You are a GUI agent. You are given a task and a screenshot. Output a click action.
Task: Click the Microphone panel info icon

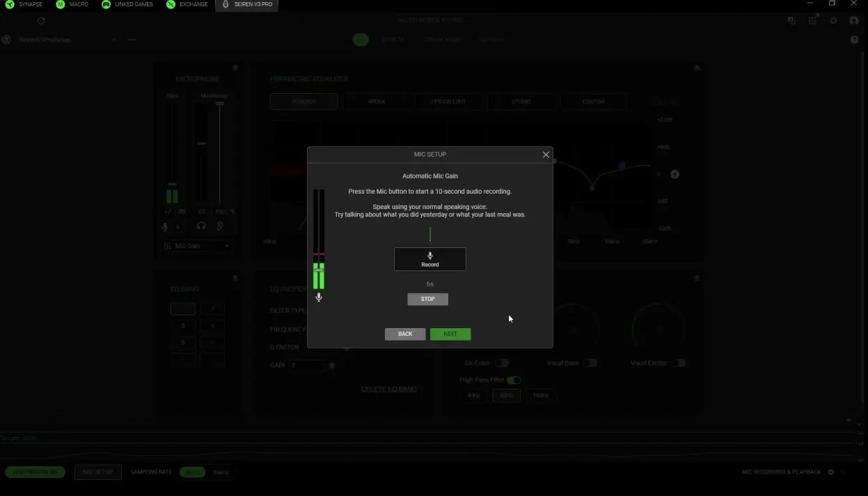[235, 68]
